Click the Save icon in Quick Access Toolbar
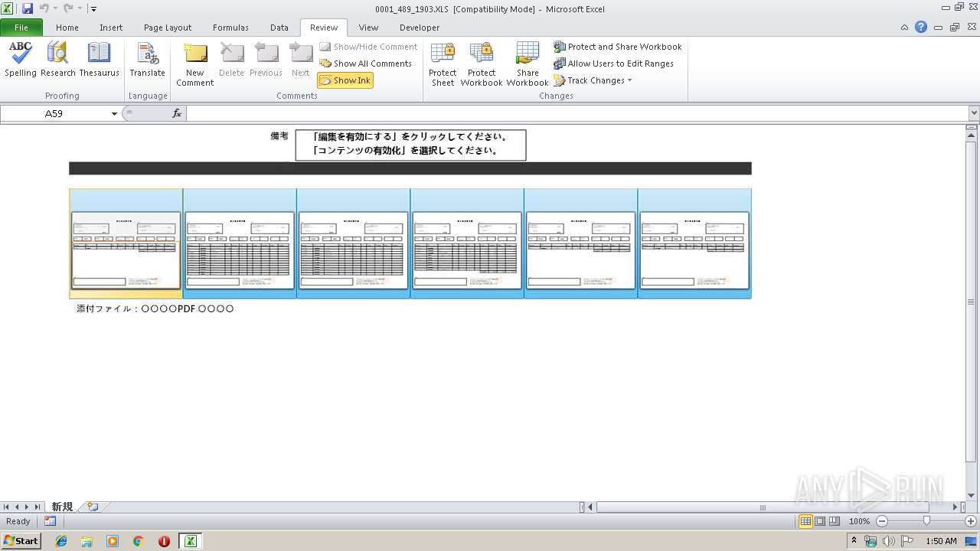 [x=28, y=8]
